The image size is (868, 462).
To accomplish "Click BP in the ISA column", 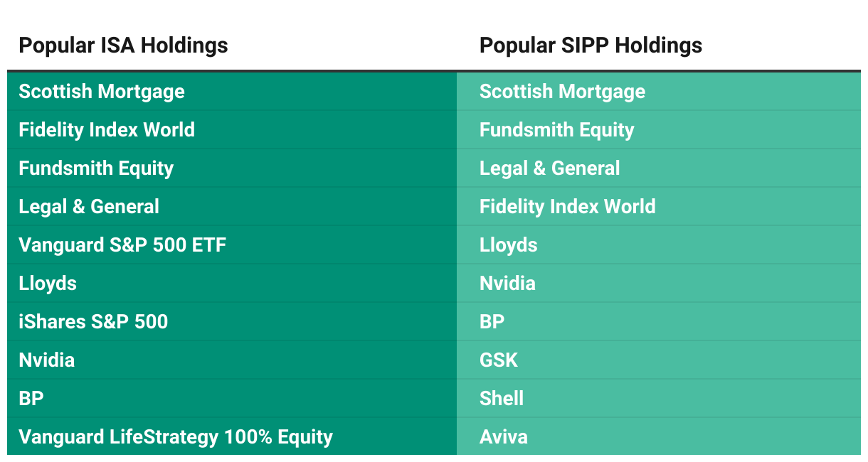I will [x=31, y=399].
